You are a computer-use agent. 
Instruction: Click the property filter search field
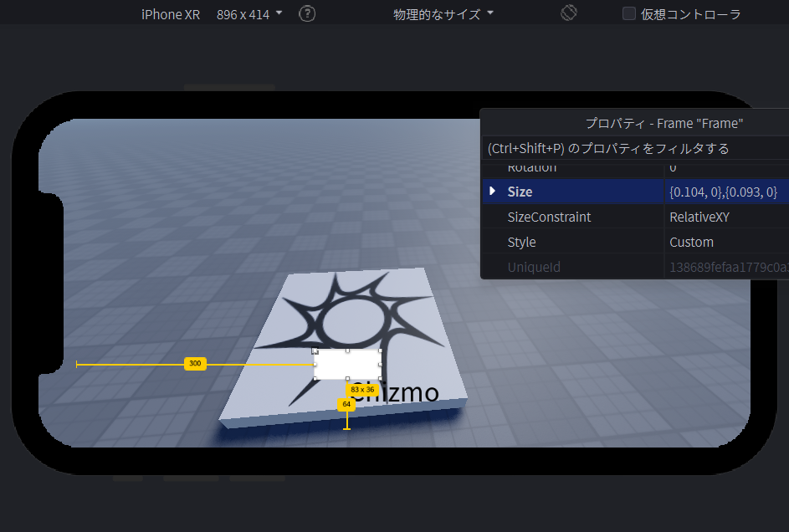pyautogui.click(x=635, y=148)
